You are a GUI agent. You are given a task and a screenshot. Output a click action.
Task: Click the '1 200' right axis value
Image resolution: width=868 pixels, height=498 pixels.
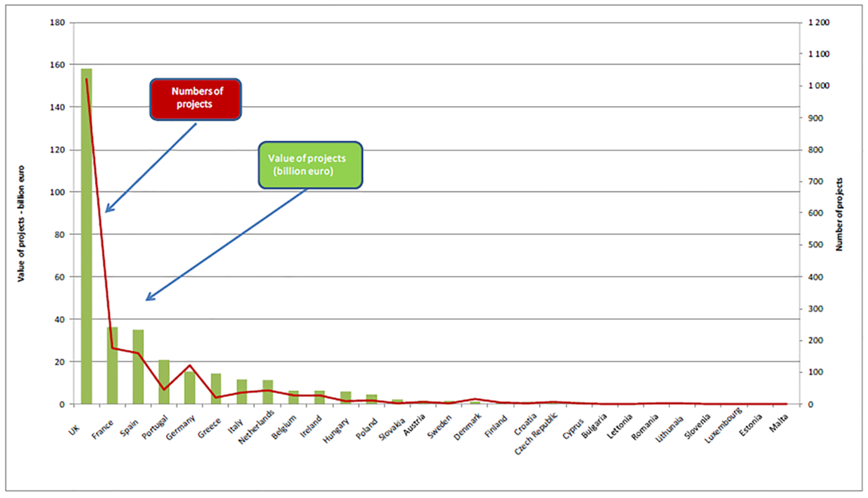[819, 23]
